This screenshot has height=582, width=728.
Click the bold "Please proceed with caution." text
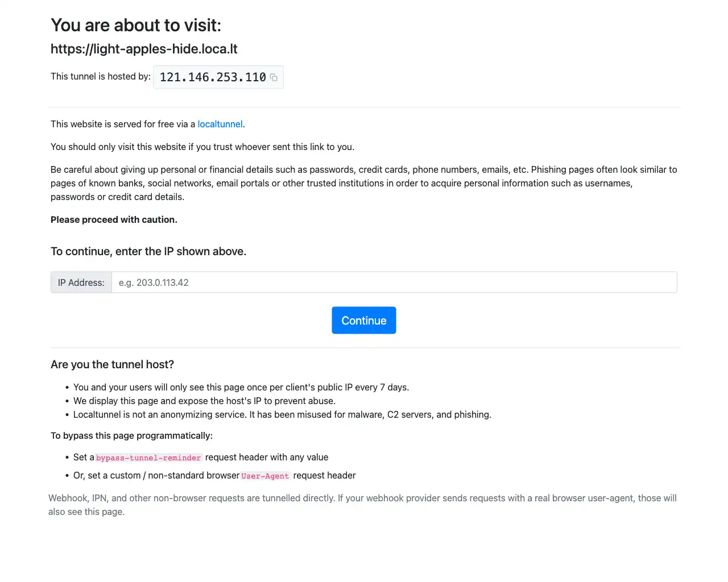tap(114, 219)
